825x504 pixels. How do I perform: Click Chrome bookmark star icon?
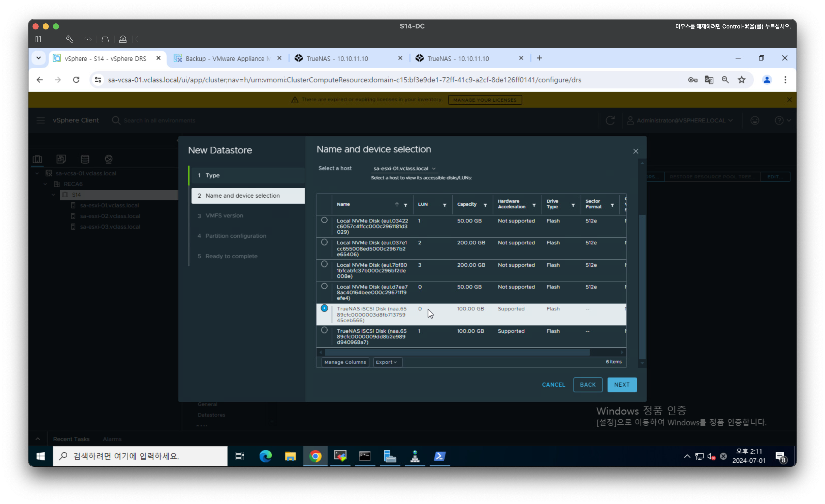tap(742, 80)
